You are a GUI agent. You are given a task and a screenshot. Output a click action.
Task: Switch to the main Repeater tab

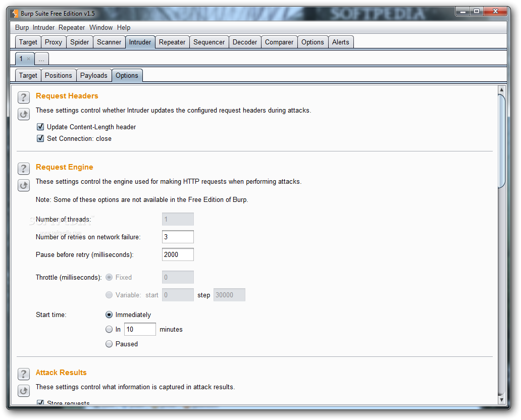click(x=172, y=42)
